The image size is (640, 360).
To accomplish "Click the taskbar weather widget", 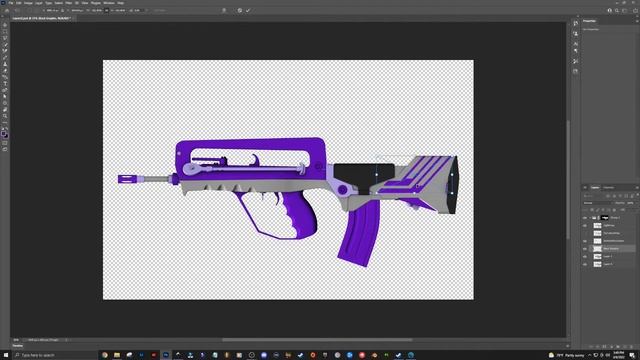I will pos(566,356).
